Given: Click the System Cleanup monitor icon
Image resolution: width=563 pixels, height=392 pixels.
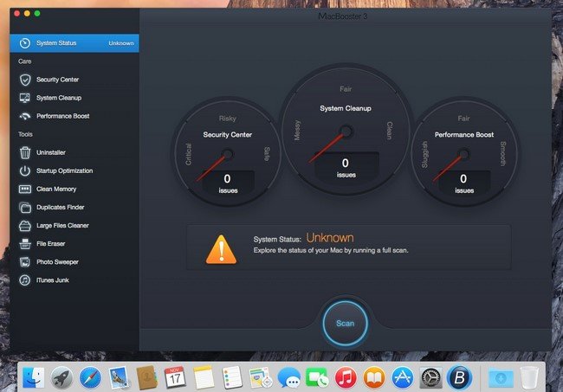Looking at the screenshot, I should click(25, 98).
